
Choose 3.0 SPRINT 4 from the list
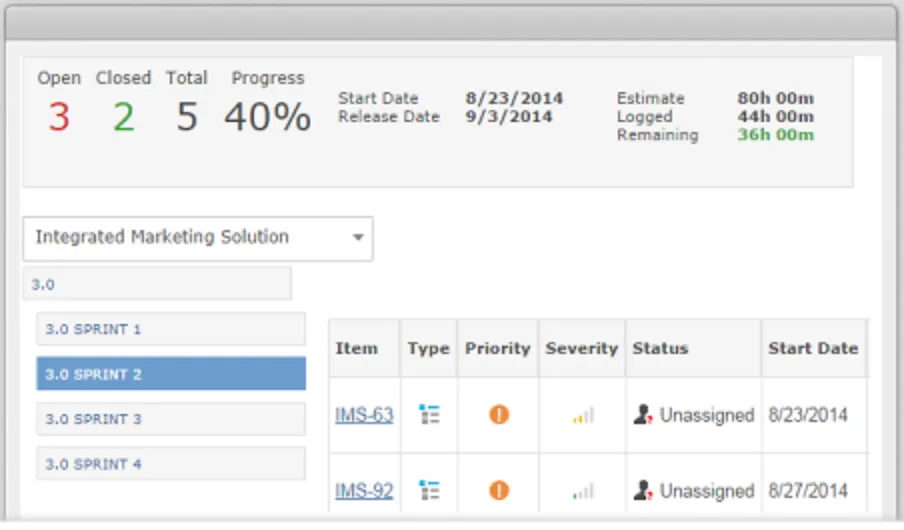click(x=171, y=464)
